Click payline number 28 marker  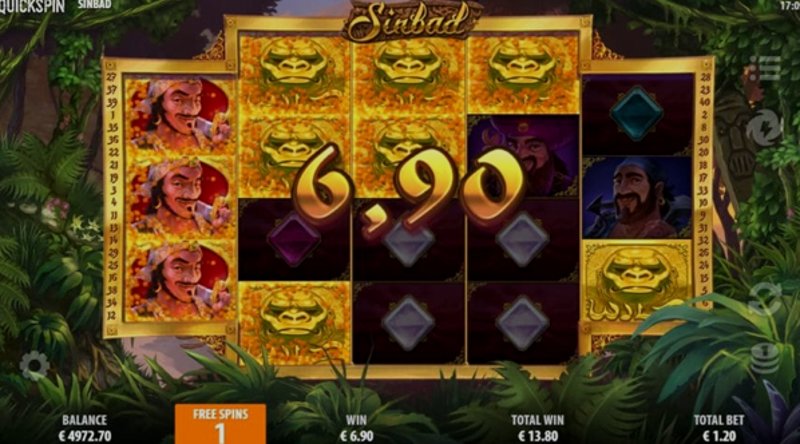click(705, 77)
